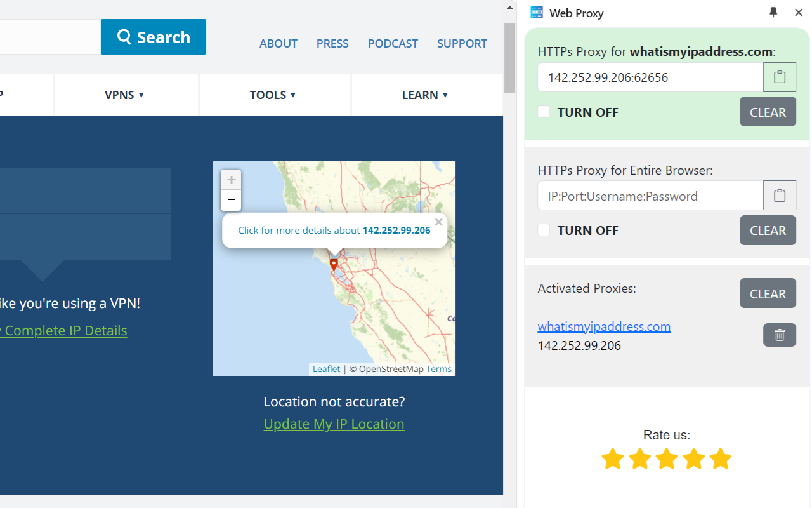This screenshot has height=508, width=812.
Task: Click the website search input box
Action: (50, 37)
